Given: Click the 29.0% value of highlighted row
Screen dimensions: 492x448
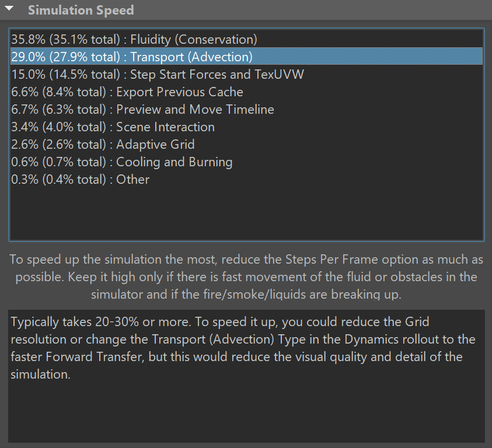Looking at the screenshot, I should tap(28, 57).
